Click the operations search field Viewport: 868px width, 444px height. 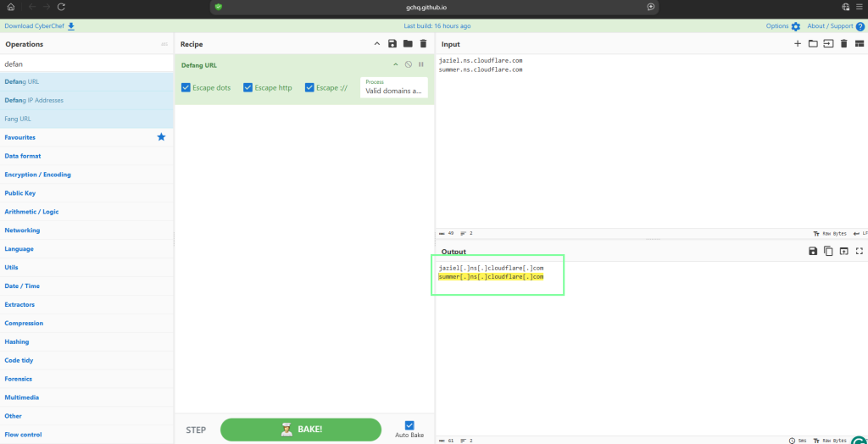(85, 63)
